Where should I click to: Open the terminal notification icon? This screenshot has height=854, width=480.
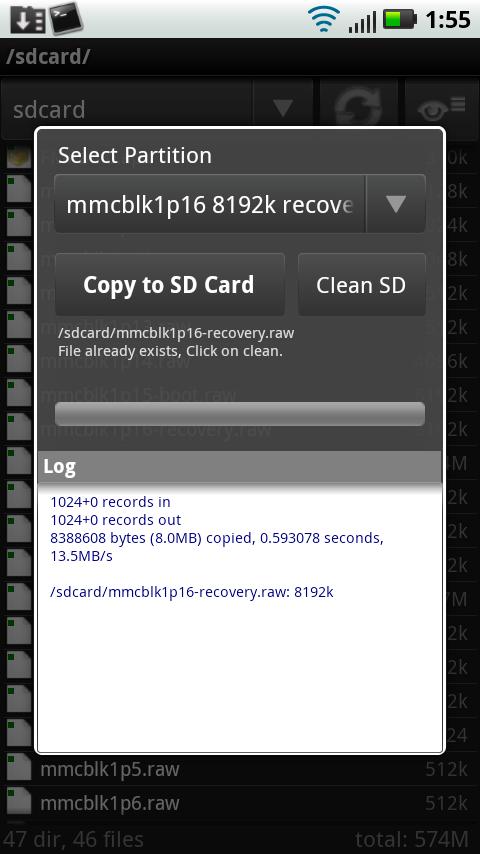[x=67, y=18]
